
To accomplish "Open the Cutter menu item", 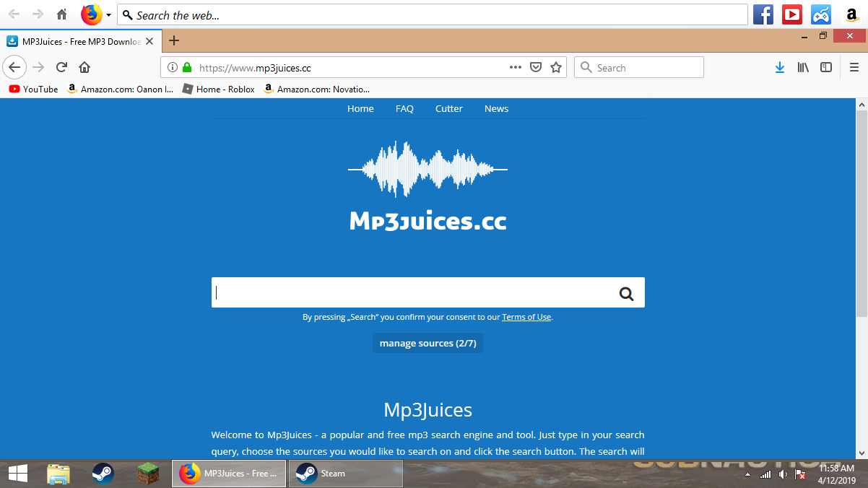I will coord(448,108).
